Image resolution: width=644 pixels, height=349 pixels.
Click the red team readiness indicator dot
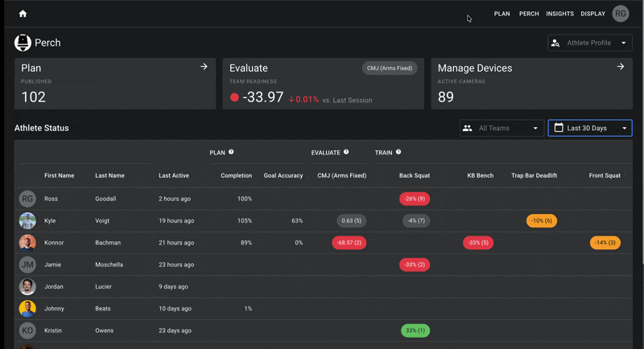pyautogui.click(x=234, y=97)
